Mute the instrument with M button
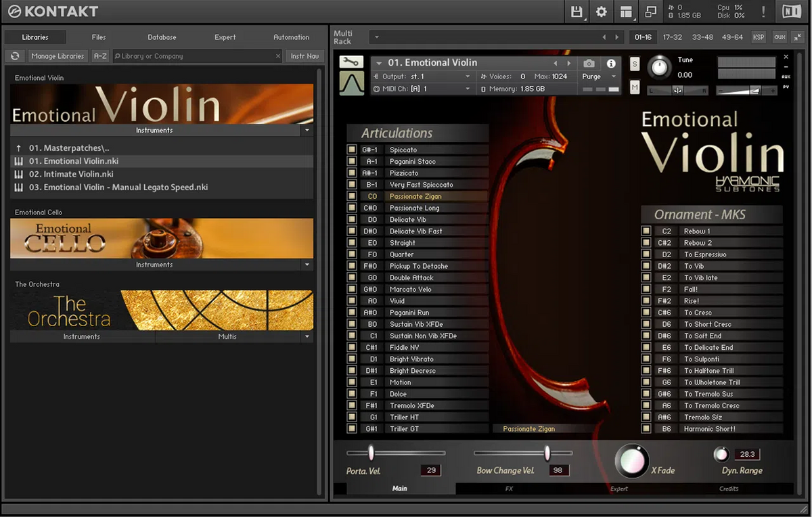Viewport: 812px width, 517px height. tap(635, 87)
